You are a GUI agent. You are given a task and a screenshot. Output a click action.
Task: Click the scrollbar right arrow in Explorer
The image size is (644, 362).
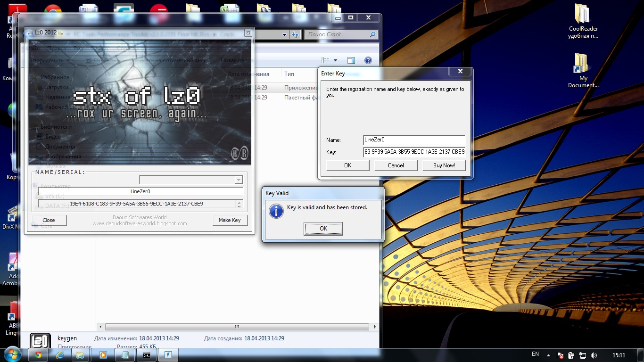(x=375, y=327)
